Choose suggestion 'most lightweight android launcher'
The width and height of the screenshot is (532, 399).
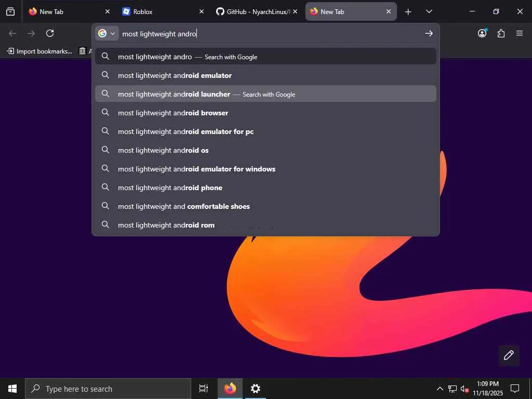(265, 94)
